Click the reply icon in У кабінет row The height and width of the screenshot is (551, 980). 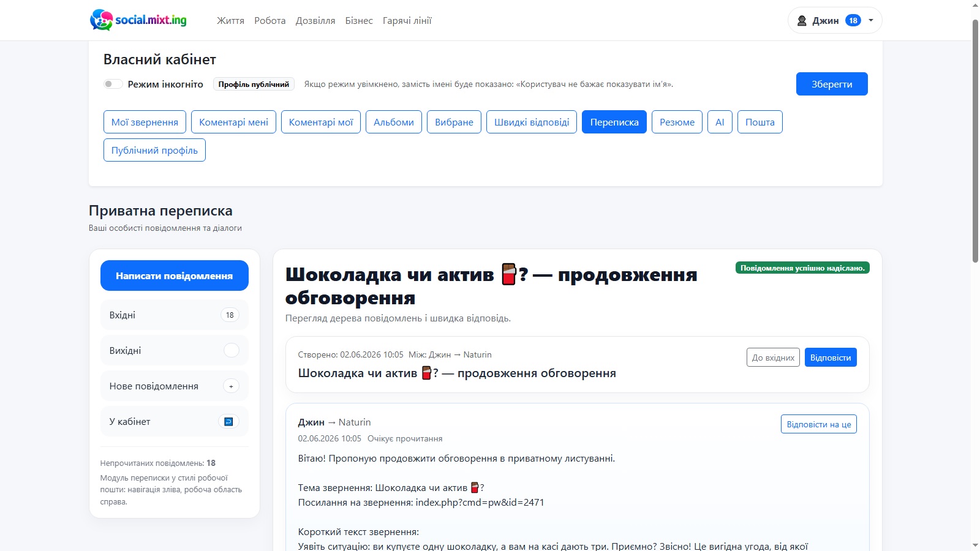click(228, 421)
